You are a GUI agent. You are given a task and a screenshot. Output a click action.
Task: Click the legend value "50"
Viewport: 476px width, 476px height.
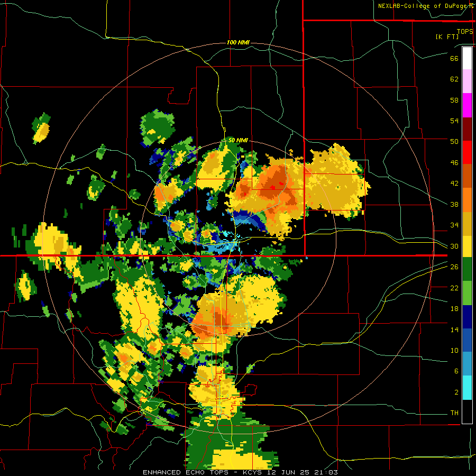point(454,142)
